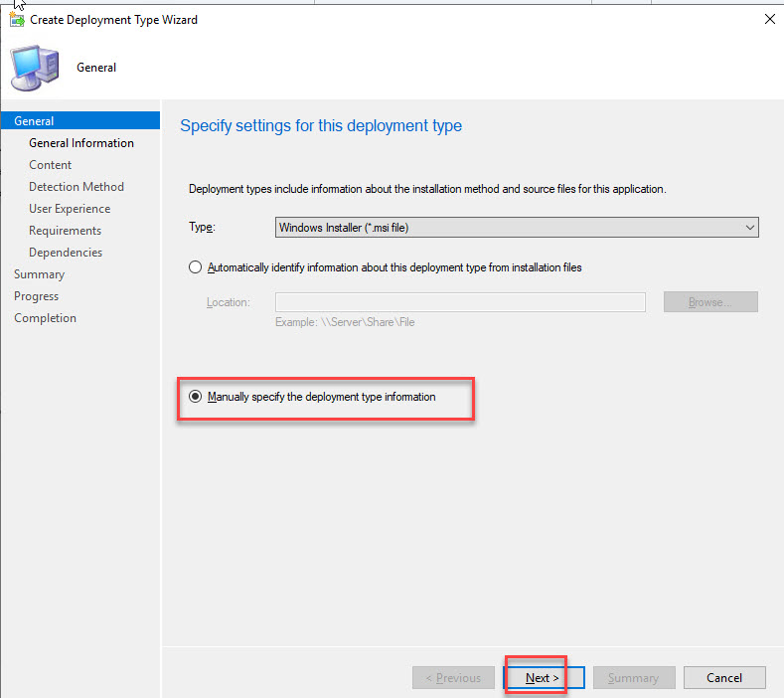The height and width of the screenshot is (698, 784).
Task: Go to Content step in sidebar
Action: pyautogui.click(x=51, y=165)
